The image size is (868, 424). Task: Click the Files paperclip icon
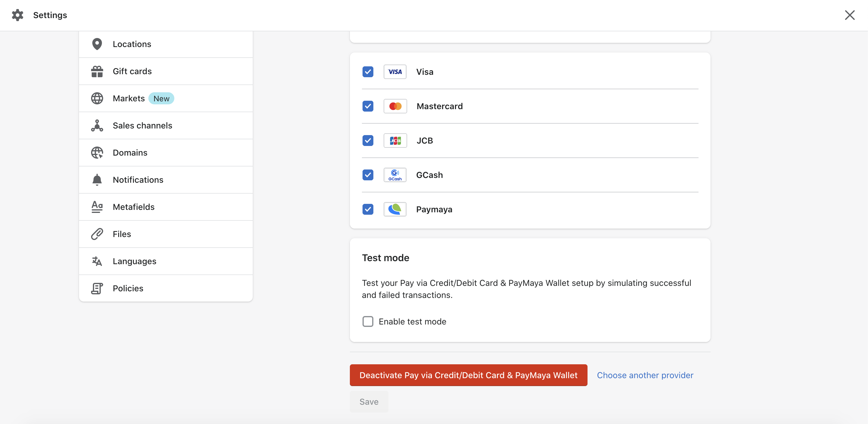click(x=97, y=234)
